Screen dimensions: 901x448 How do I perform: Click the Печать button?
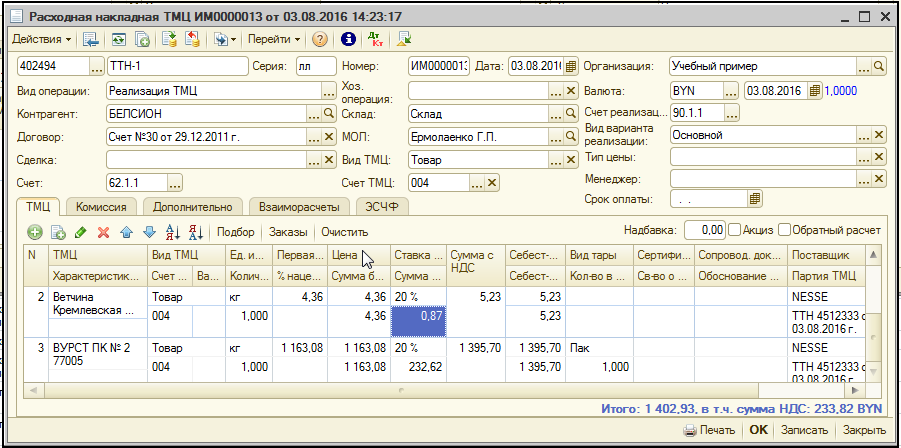[x=710, y=430]
